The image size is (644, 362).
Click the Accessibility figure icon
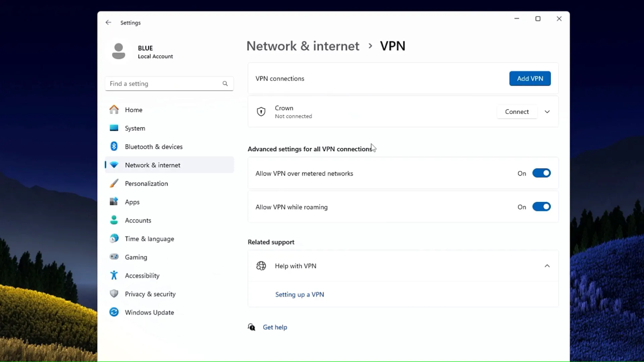pos(114,275)
